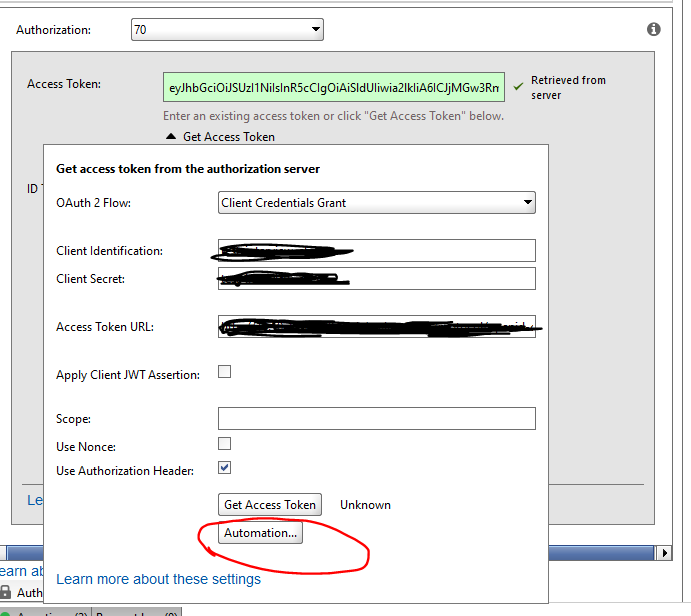Focus the Client Identification input
691x616 pixels.
pyautogui.click(x=377, y=250)
